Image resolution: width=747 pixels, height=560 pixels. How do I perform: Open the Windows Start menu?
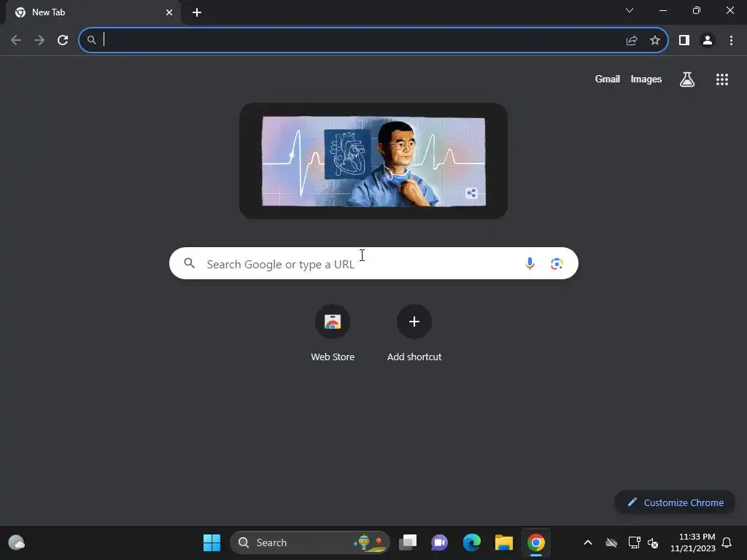[x=212, y=542]
